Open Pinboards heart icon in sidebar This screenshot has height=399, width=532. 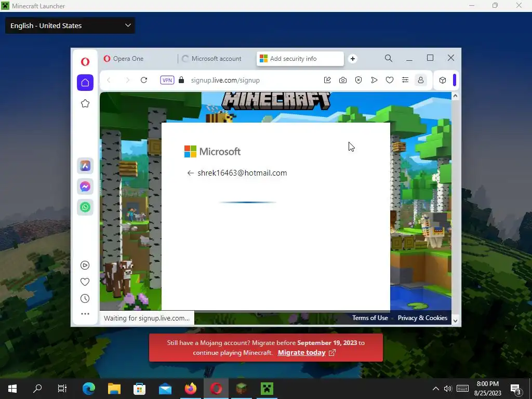pos(85,282)
